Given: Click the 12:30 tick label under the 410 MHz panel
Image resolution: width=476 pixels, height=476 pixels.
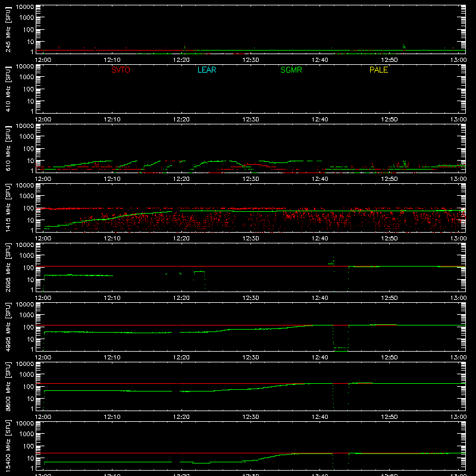Looking at the screenshot, I should click(x=250, y=120).
